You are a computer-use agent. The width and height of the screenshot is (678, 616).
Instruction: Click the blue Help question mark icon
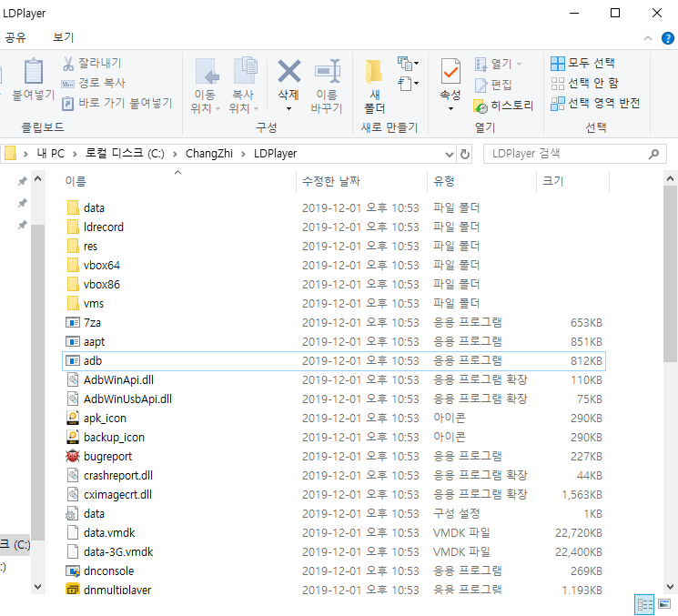[x=667, y=38]
